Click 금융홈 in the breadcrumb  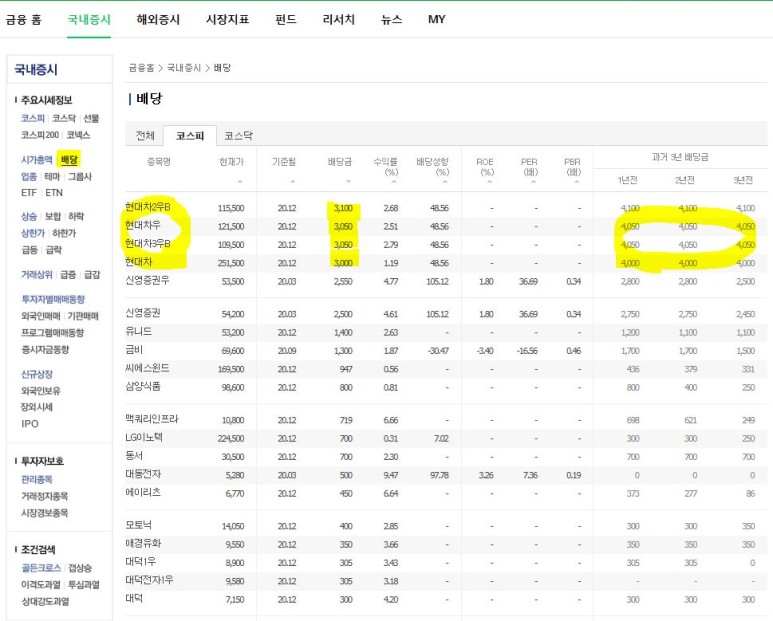coord(141,68)
